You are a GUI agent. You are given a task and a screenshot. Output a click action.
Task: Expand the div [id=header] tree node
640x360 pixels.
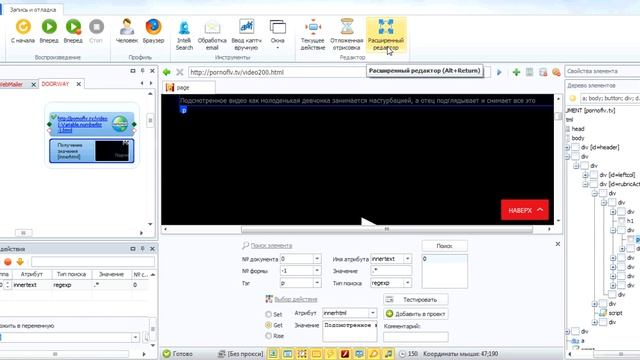point(567,147)
